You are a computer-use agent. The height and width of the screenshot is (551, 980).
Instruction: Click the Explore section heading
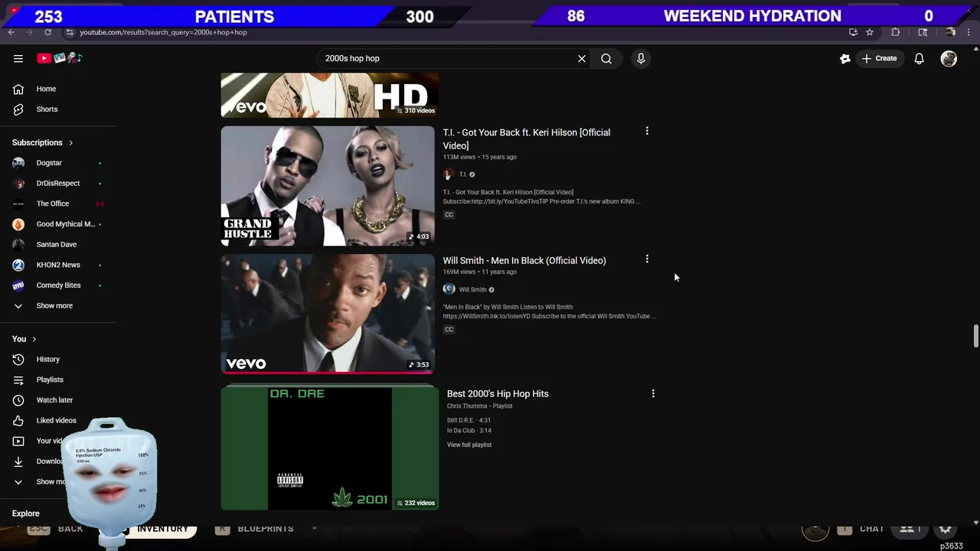pyautogui.click(x=26, y=514)
